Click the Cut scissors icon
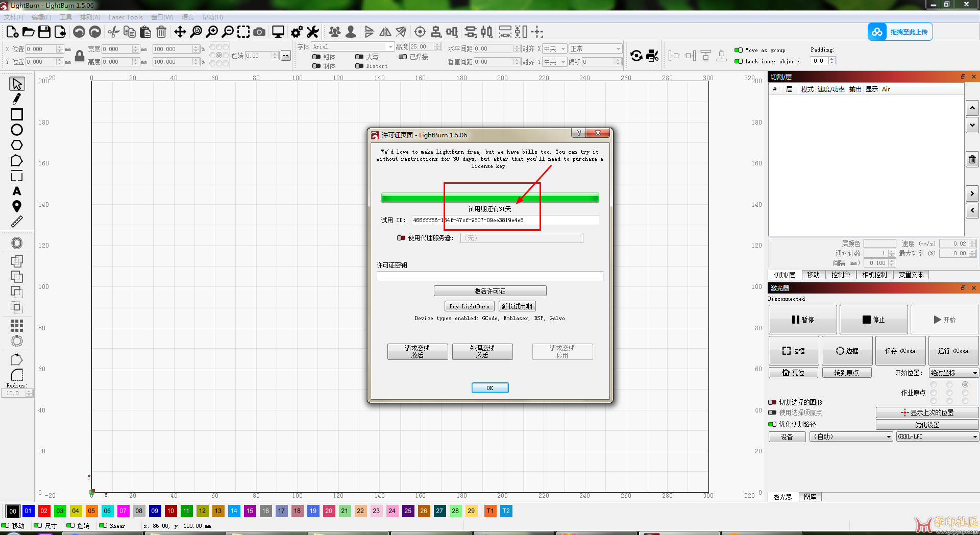 114,32
